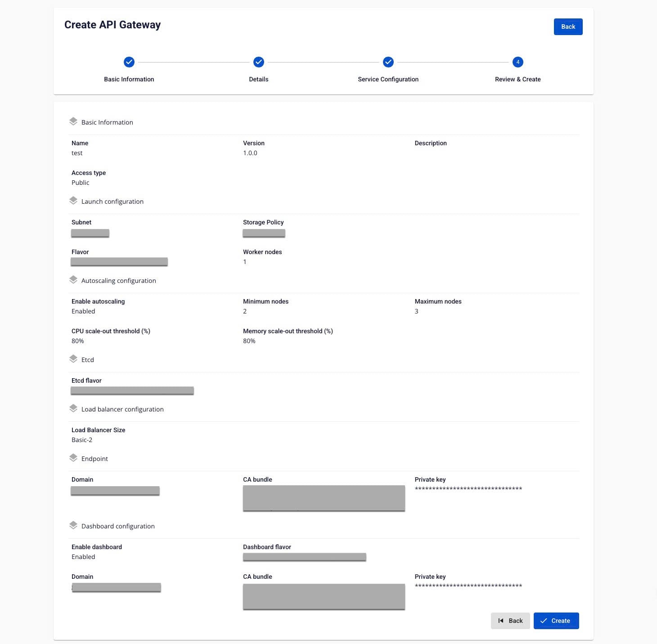Jump to Service Configuration step checkmark
The height and width of the screenshot is (644, 657).
point(388,62)
